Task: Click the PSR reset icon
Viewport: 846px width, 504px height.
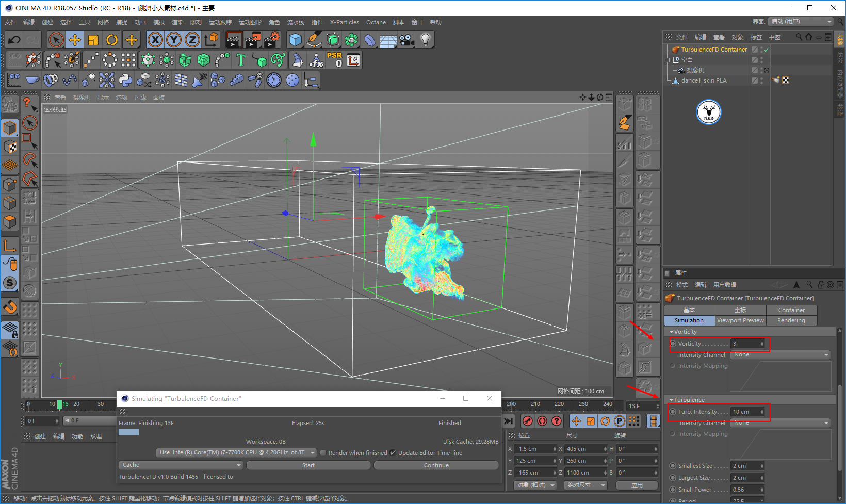Action: click(334, 60)
